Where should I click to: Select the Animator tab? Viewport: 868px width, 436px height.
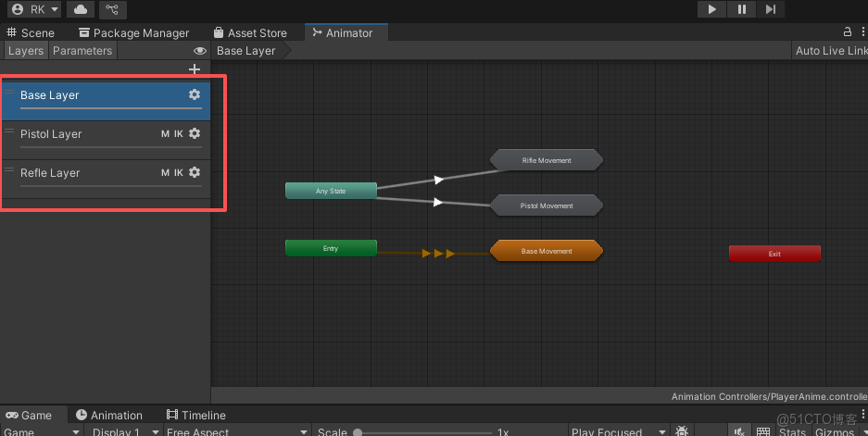(x=346, y=32)
